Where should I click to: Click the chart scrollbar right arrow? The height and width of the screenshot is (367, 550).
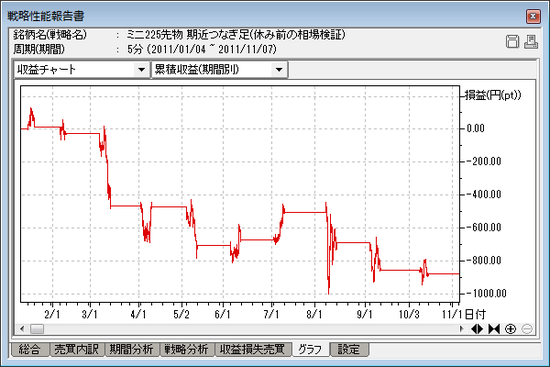[462, 329]
